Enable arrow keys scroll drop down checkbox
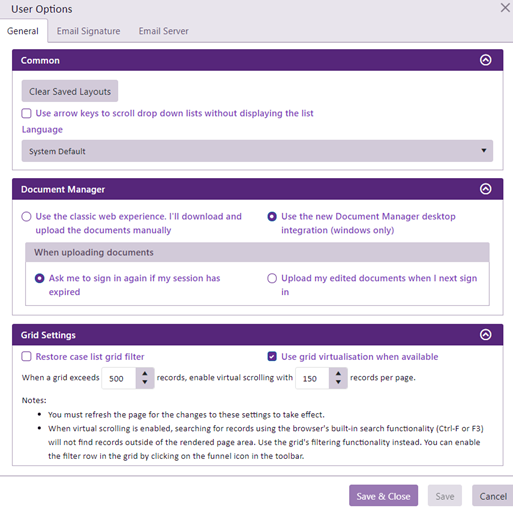513x508 pixels. [x=26, y=113]
